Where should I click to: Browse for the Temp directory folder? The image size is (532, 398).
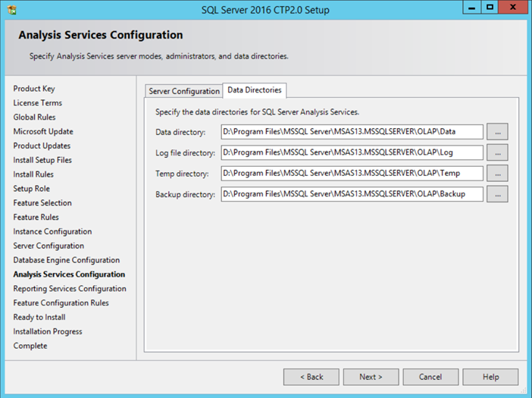497,173
